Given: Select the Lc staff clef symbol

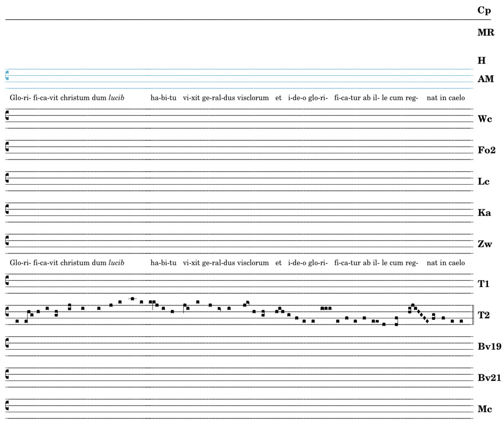Looking at the screenshot, I should pos(7,178).
